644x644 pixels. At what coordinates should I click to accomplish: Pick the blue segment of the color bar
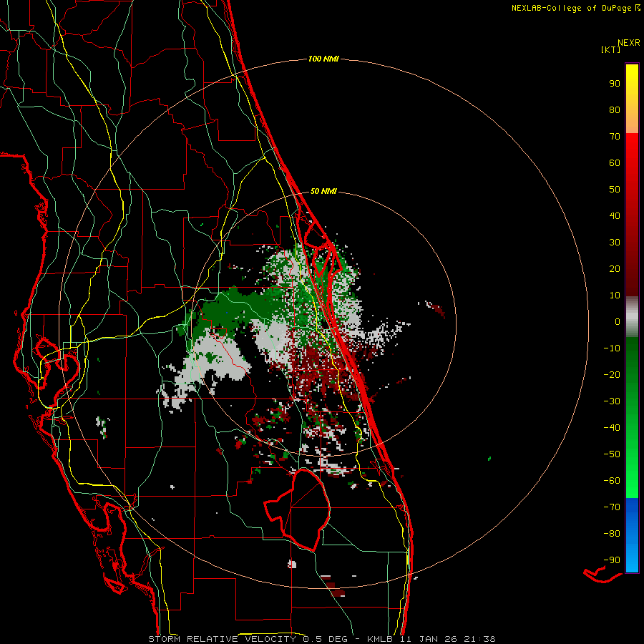click(632, 535)
